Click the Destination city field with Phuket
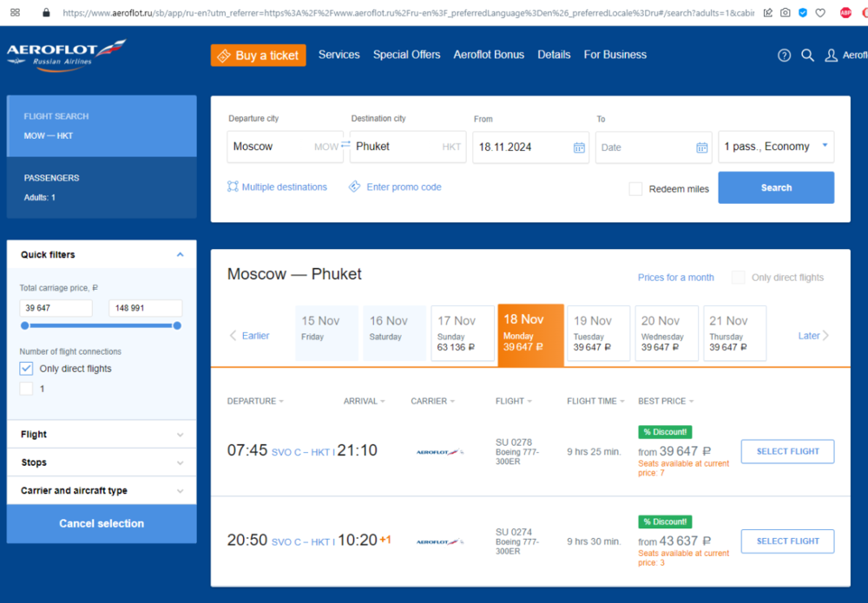Screen dimensions: 868x603 408,147
